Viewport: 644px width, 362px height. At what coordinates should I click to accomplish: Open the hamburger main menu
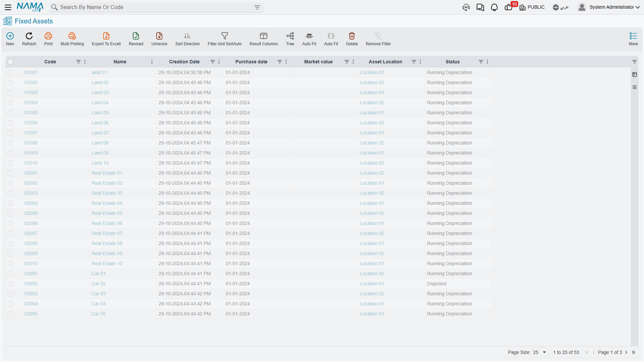coord(8,7)
